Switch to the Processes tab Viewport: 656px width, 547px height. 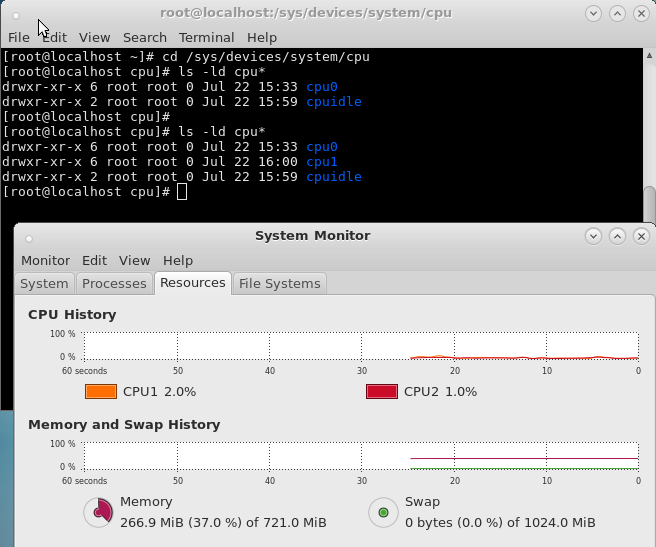[114, 284]
